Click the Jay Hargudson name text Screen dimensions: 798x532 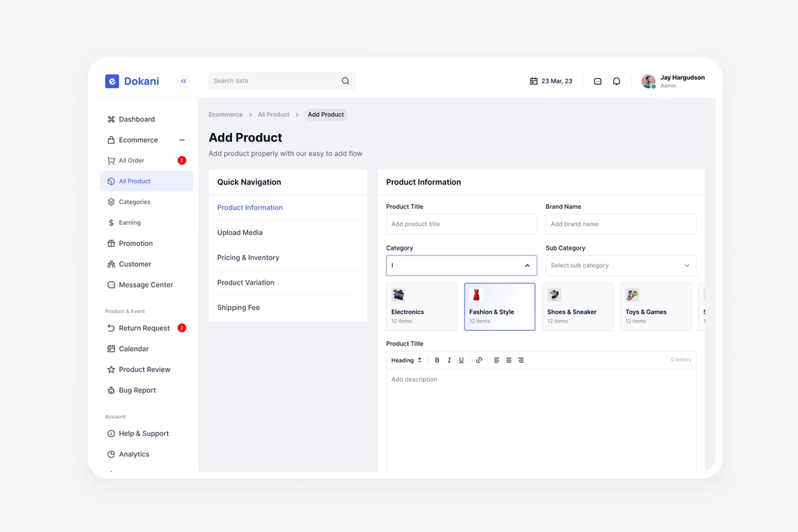[x=683, y=77]
